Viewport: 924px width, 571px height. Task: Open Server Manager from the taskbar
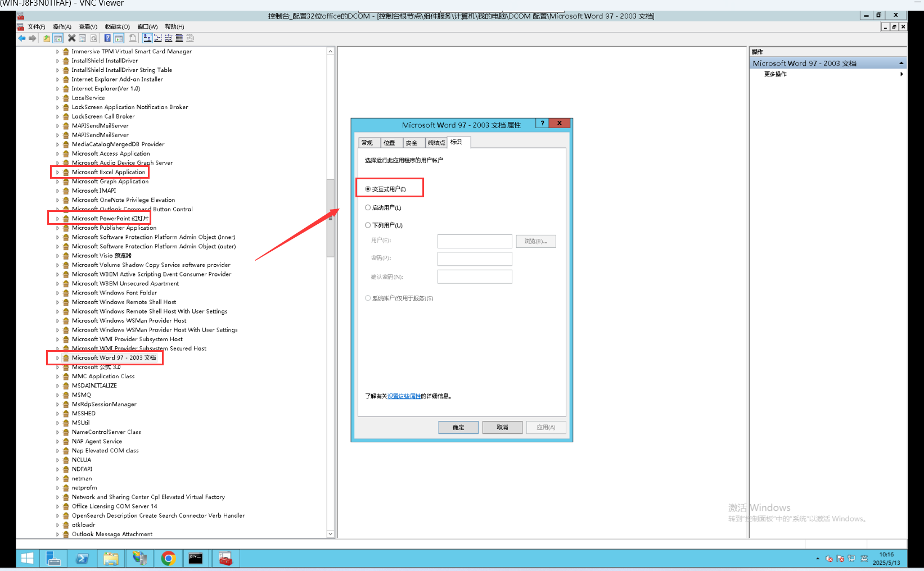click(53, 558)
